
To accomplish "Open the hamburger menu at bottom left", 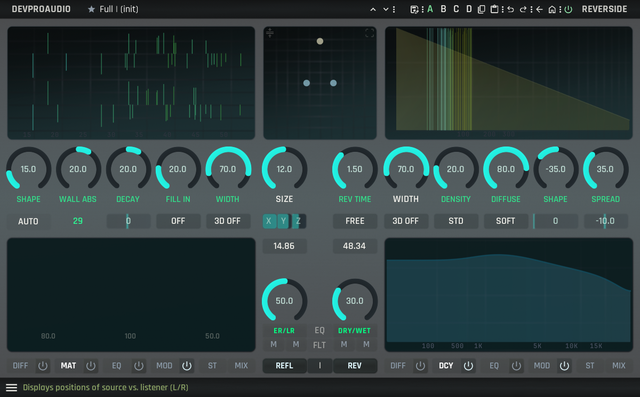I will pos(11,388).
